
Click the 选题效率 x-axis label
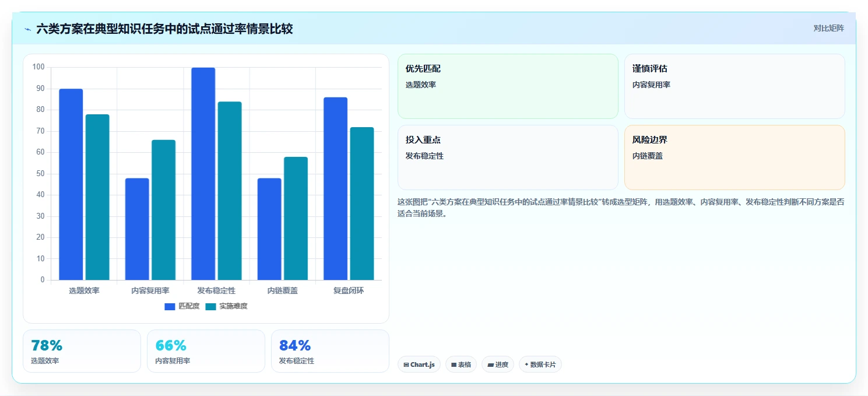tap(84, 290)
